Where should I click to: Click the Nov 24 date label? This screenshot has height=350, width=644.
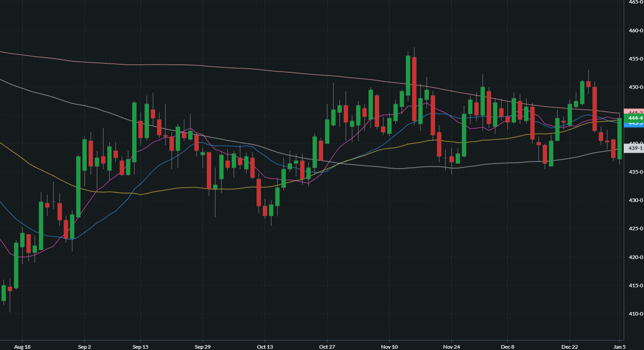tap(451, 347)
